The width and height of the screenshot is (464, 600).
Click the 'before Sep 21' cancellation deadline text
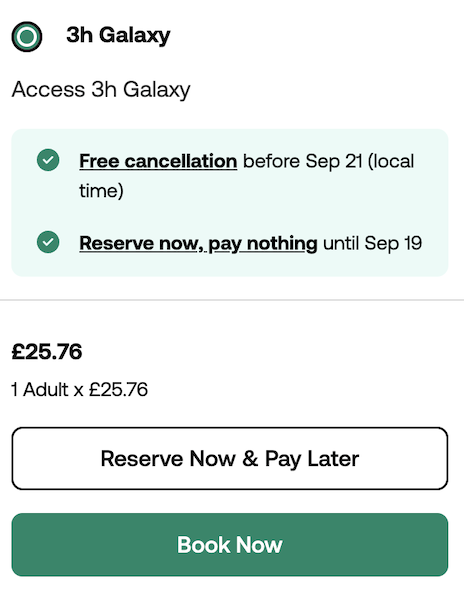point(303,161)
